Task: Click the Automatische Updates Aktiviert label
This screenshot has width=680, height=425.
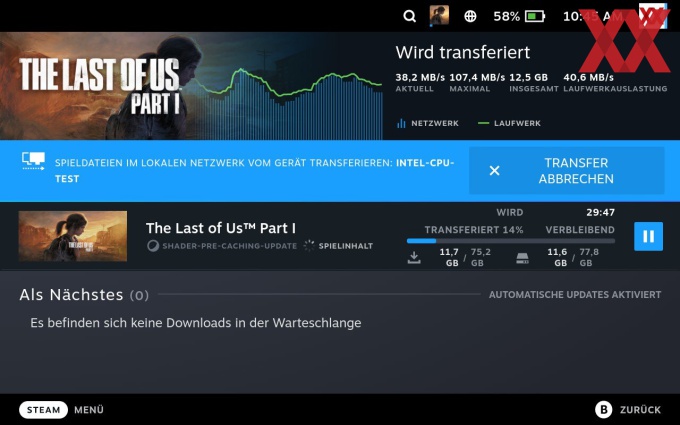Action: click(575, 294)
